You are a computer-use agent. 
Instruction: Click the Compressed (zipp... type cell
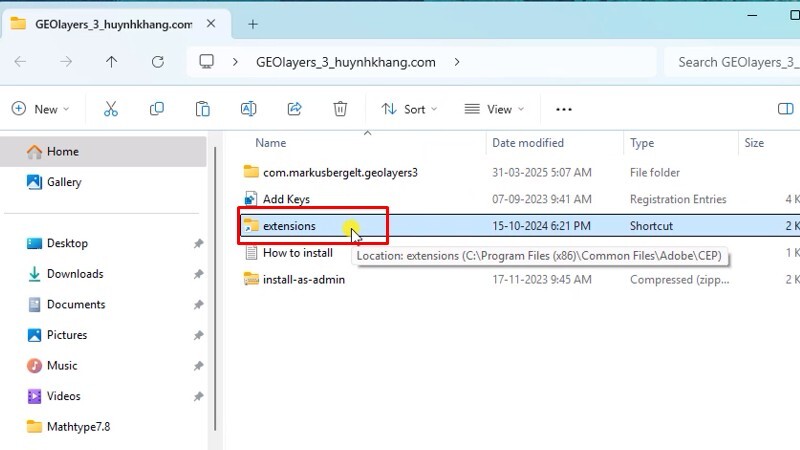click(680, 280)
